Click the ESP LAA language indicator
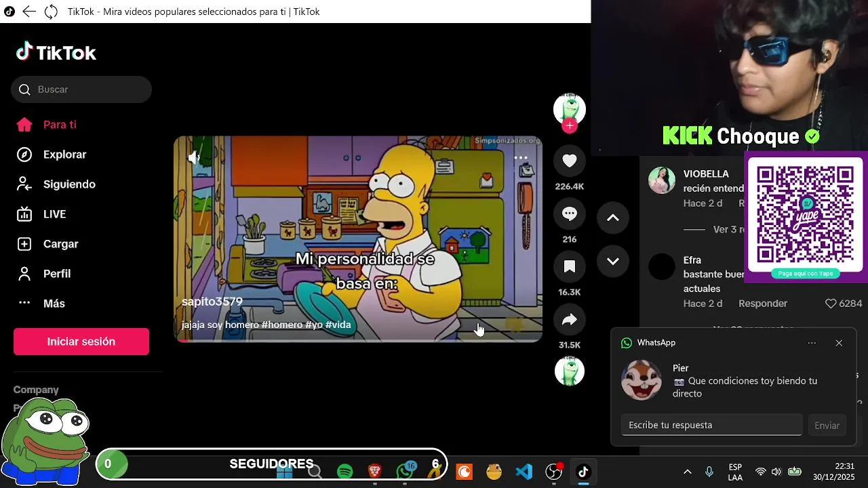Screen dimensions: 868x488 pyautogui.click(x=735, y=472)
